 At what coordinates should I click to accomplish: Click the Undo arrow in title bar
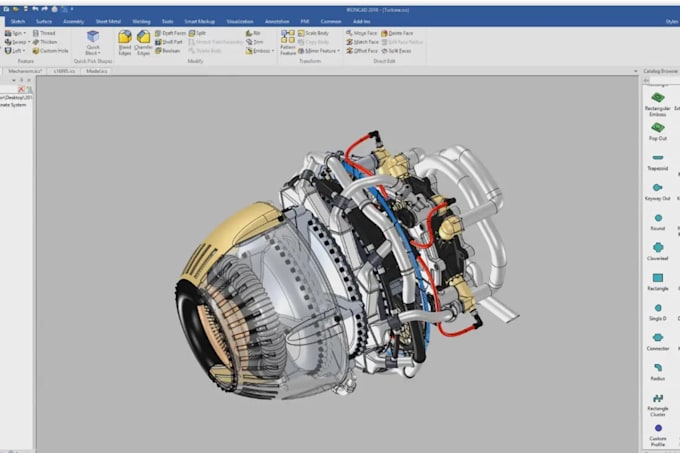click(x=35, y=9)
